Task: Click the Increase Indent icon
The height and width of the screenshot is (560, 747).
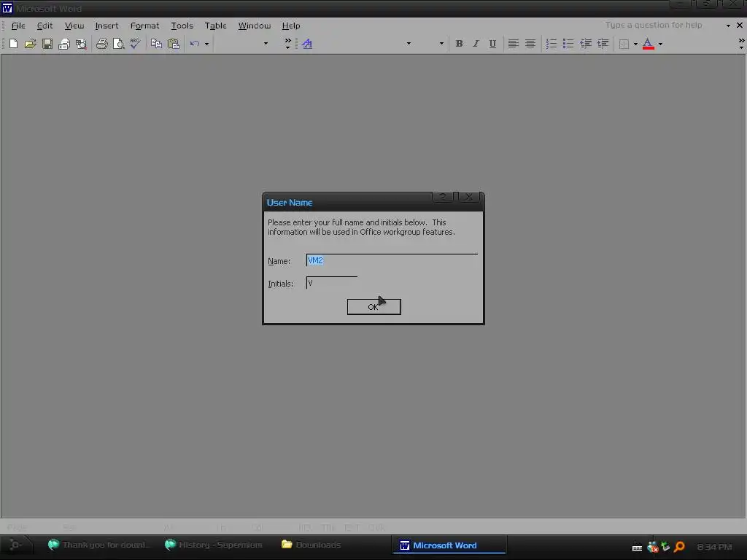Action: click(x=603, y=44)
